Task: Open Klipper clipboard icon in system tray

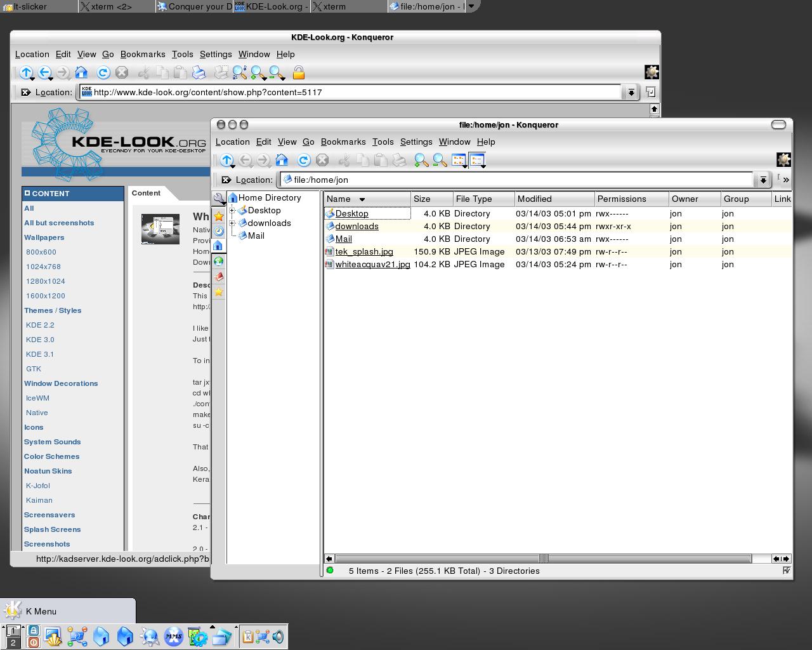Action: coord(248,636)
